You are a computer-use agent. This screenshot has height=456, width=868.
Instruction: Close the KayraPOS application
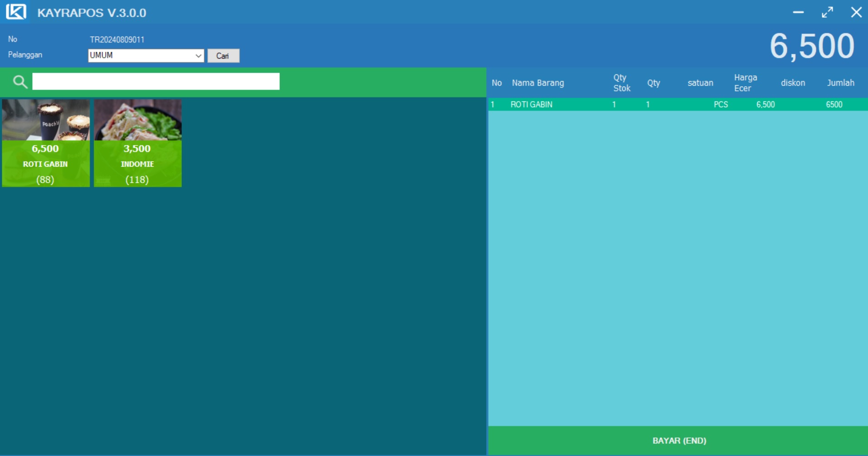(x=856, y=12)
